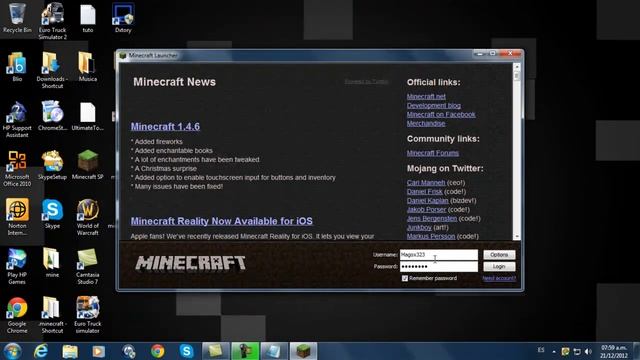Open Skype from the taskbar

pyautogui.click(x=186, y=351)
